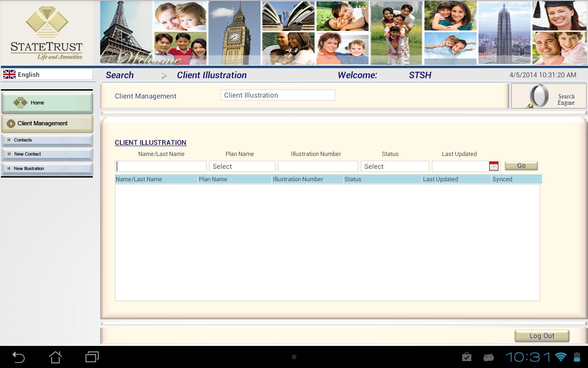Viewport: 588px width, 368px height.
Task: Click the Search breadcrumb item
Action: (x=119, y=75)
